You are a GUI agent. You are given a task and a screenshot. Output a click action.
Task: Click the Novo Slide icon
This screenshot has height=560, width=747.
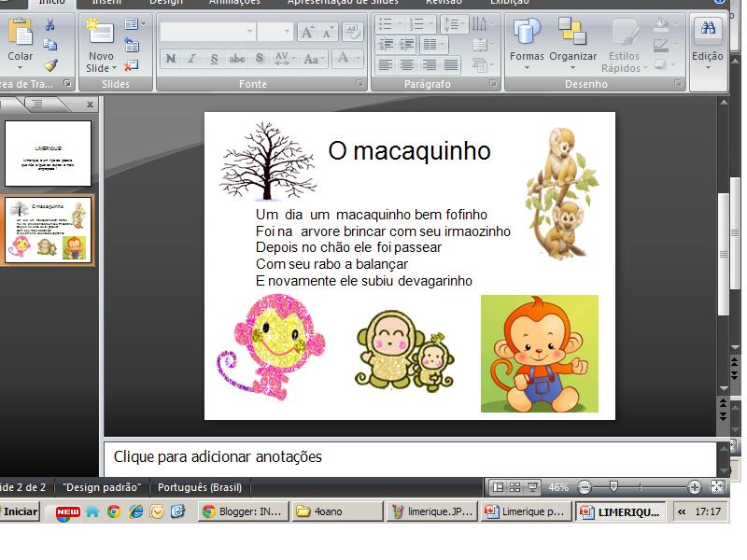101,32
